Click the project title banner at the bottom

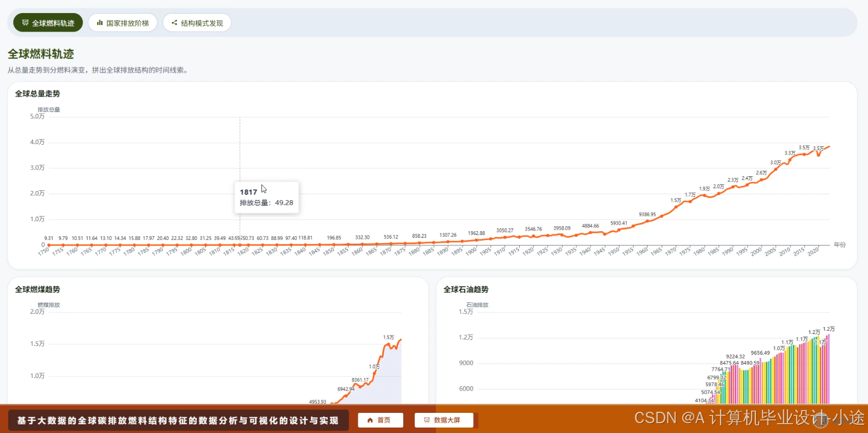[178, 420]
